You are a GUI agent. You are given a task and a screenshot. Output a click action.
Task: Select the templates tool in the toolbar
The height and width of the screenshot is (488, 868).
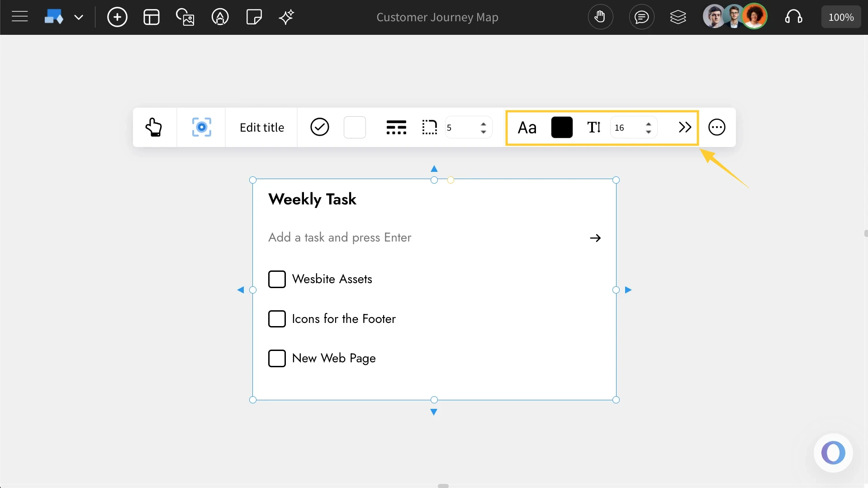(x=151, y=17)
